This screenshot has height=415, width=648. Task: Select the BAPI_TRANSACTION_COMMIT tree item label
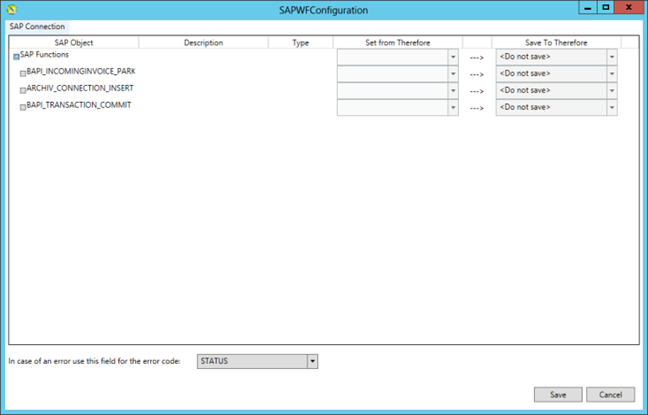coord(79,105)
